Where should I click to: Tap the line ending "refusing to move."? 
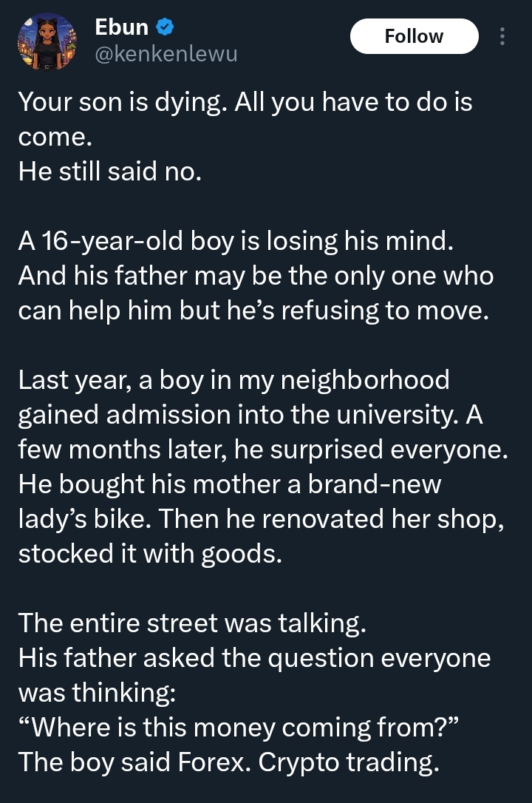253,311
